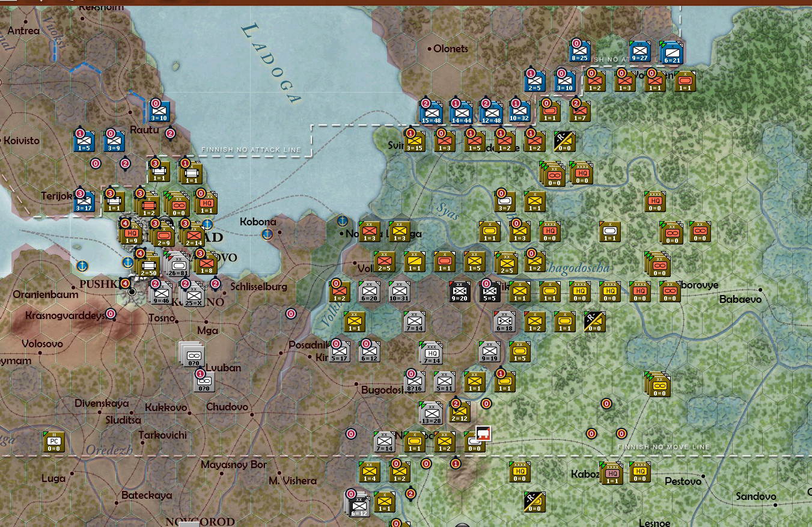
Task: Select German corps HQ stack 7=14
Action: pyautogui.click(x=432, y=353)
